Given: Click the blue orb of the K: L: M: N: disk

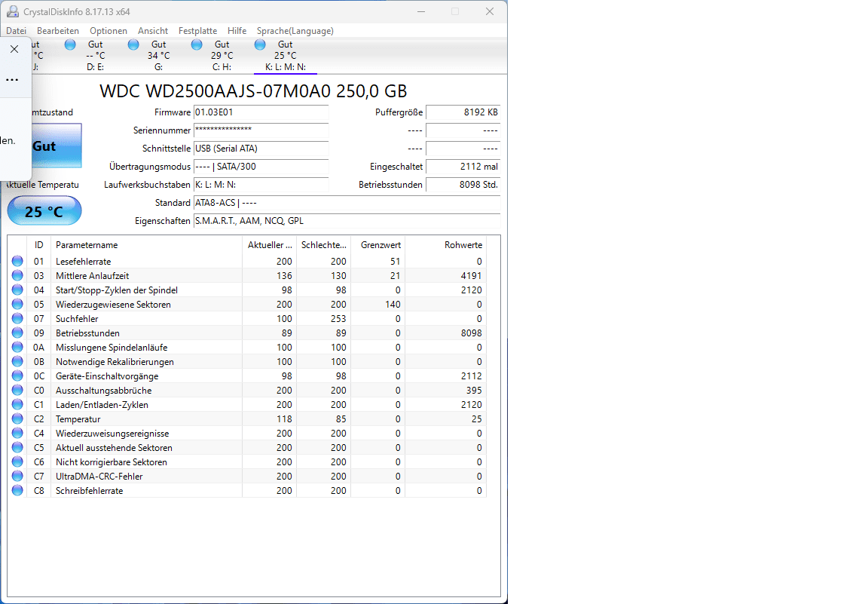Looking at the screenshot, I should pos(260,45).
